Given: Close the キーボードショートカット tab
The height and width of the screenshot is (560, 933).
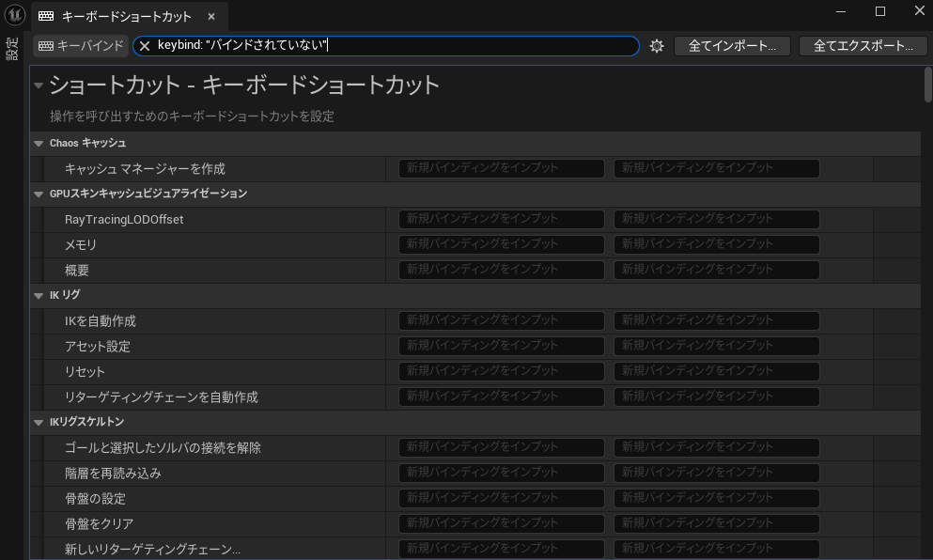Looking at the screenshot, I should 211,17.
